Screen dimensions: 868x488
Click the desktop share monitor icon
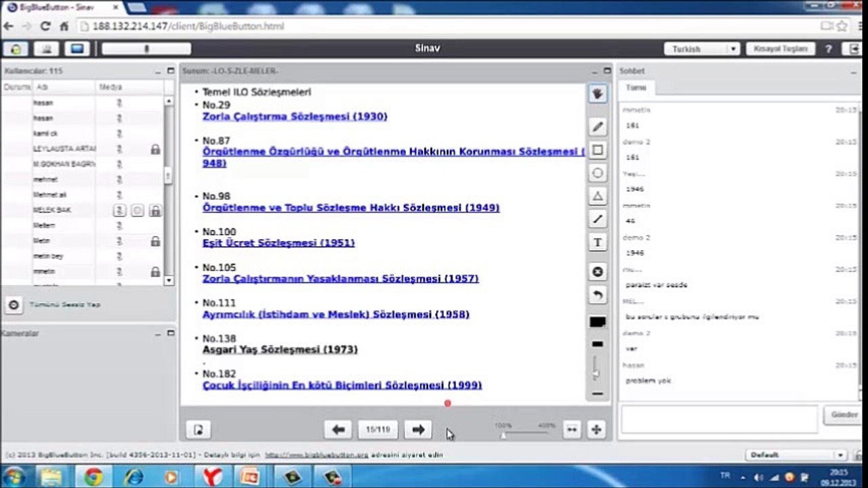[x=77, y=49]
